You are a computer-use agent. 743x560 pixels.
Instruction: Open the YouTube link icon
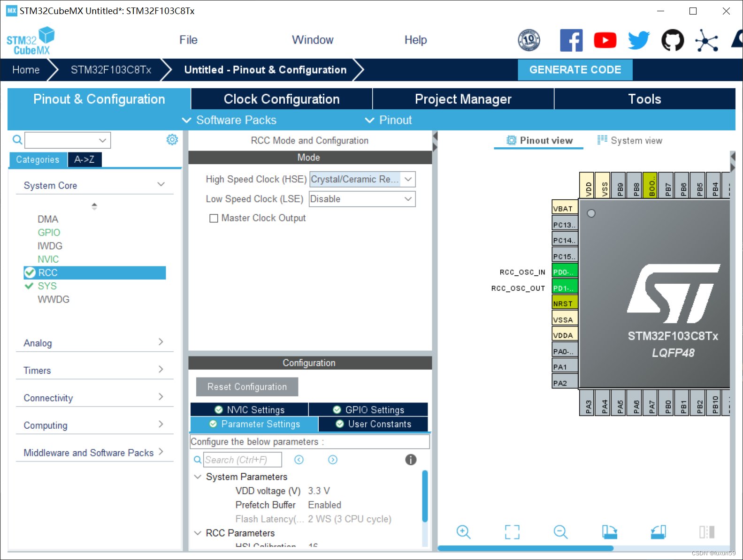coord(605,40)
